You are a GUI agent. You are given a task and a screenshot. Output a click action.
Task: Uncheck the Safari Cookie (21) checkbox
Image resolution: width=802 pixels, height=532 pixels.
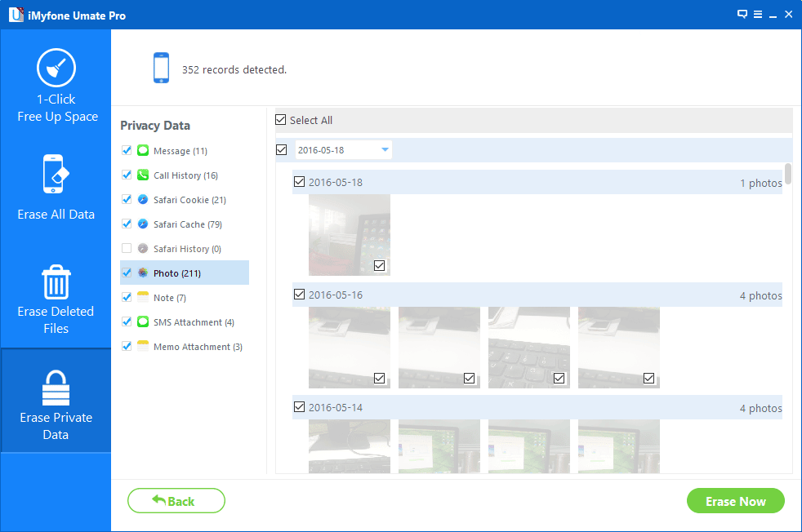coord(127,199)
